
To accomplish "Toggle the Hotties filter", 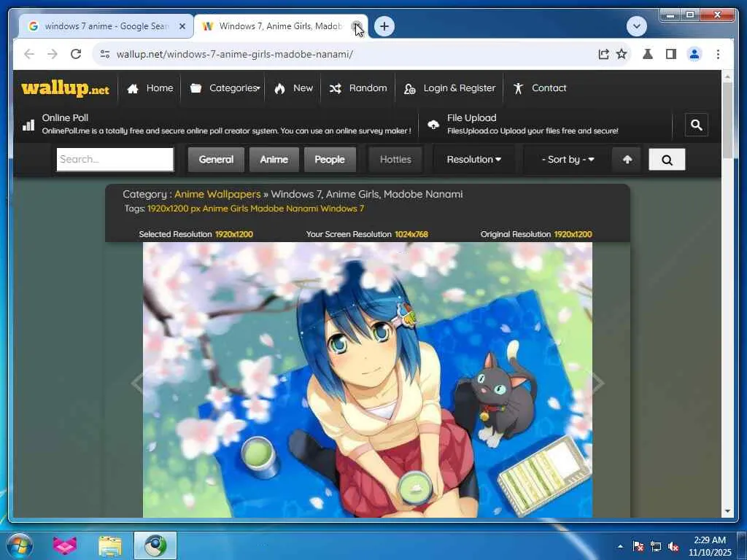I will tap(395, 160).
